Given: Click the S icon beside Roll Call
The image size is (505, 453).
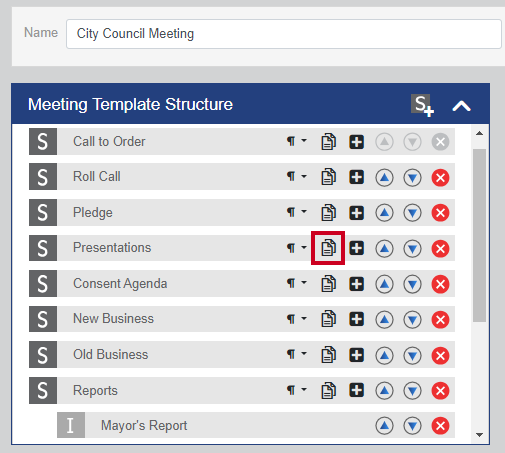Looking at the screenshot, I should point(43,177).
